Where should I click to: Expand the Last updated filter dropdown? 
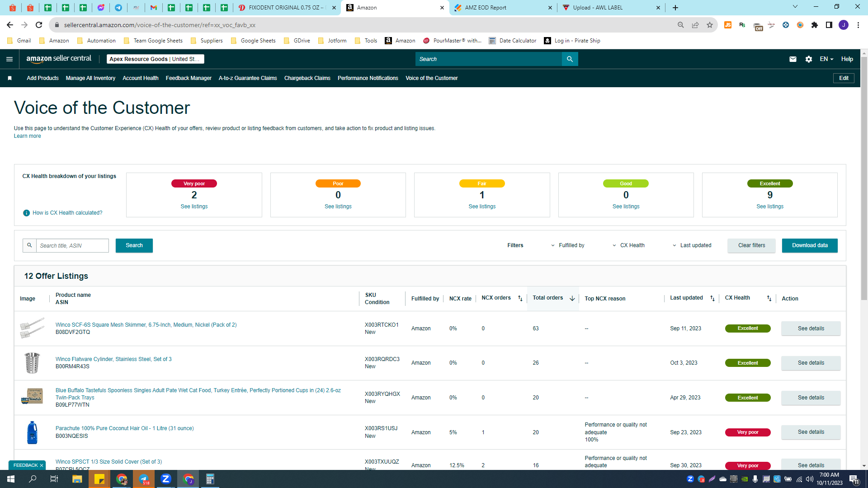[x=692, y=245]
